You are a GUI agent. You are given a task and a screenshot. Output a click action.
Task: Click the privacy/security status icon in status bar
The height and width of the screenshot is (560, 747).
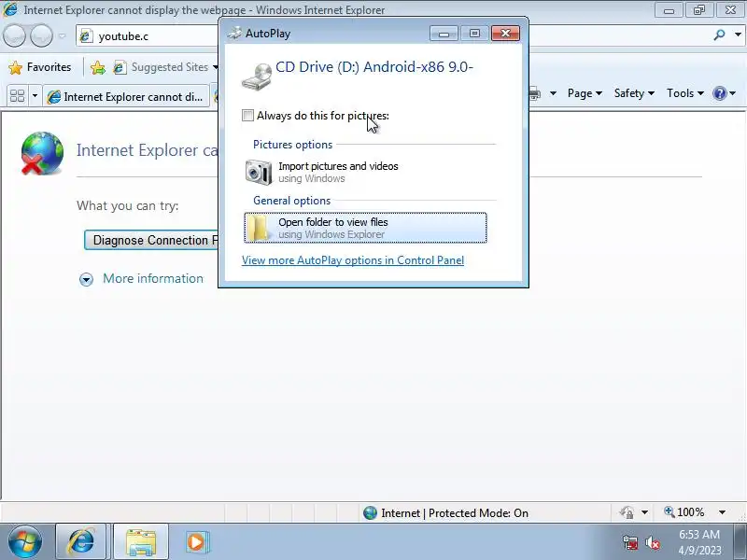[627, 512]
